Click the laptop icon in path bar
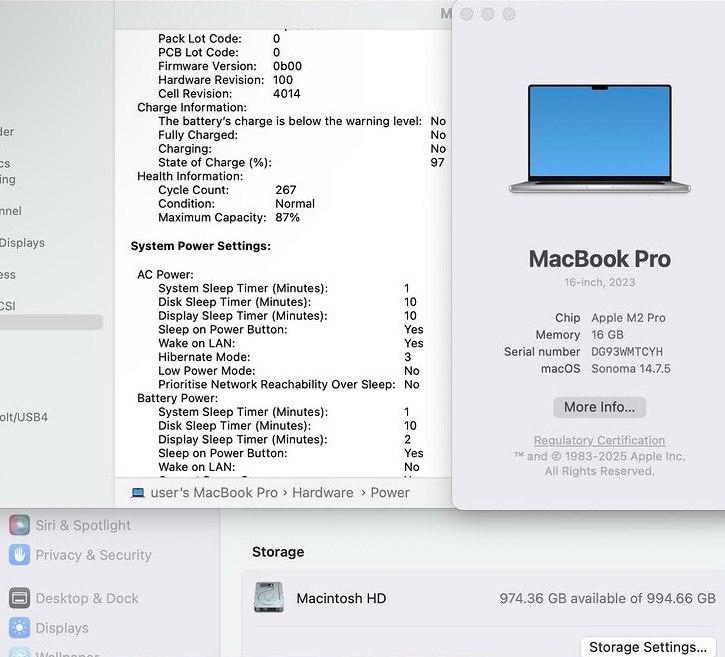The height and width of the screenshot is (657, 725). click(x=138, y=493)
